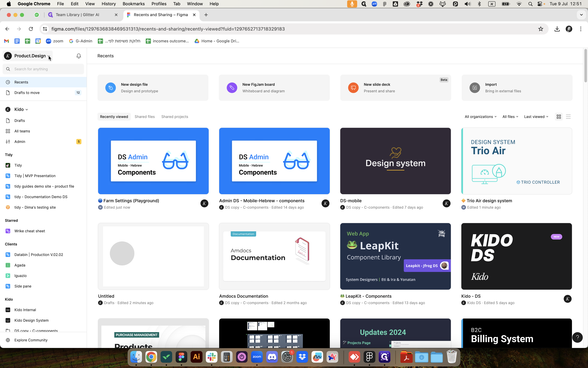Open Wrike cheat sheet starred file
This screenshot has height=368, width=588.
coord(43,231)
